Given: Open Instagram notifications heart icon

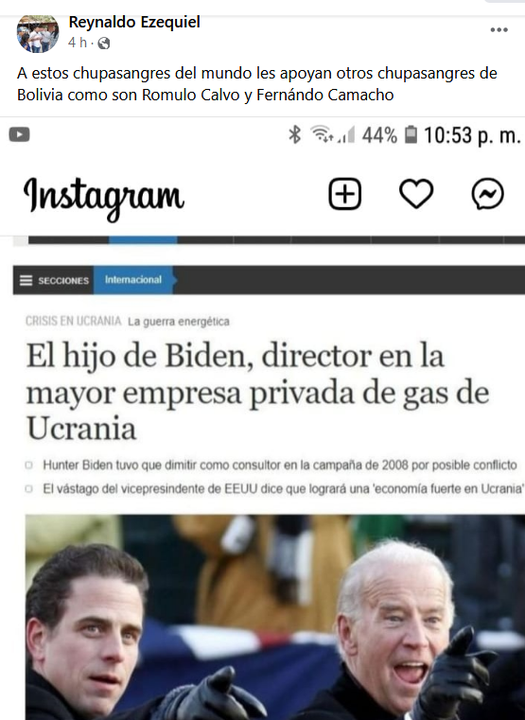Looking at the screenshot, I should pos(416,194).
